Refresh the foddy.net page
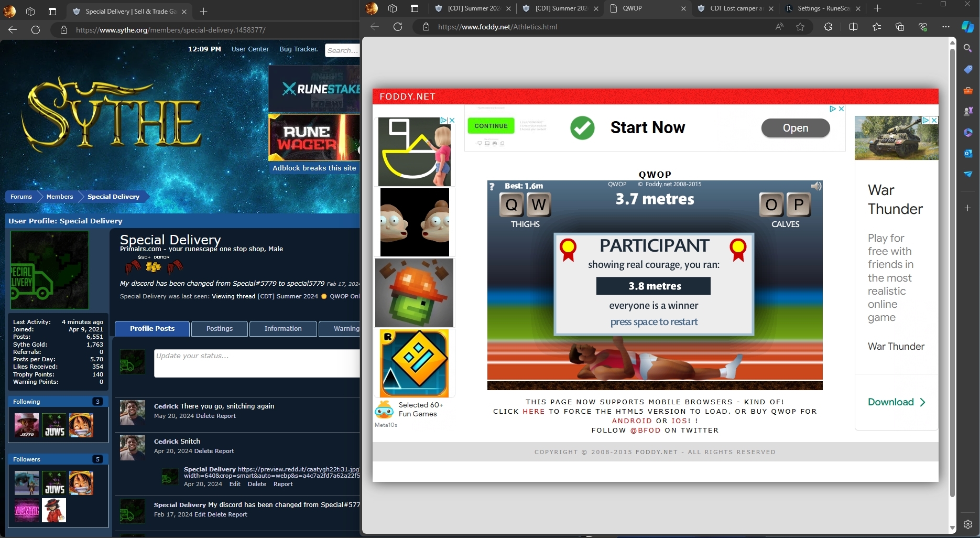This screenshot has width=980, height=538. point(398,27)
